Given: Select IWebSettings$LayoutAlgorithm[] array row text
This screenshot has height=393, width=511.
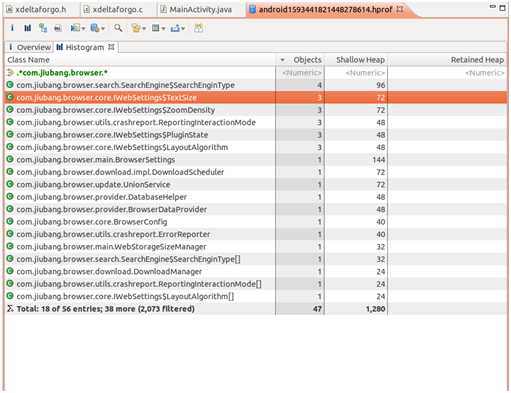Looking at the screenshot, I should pyautogui.click(x=125, y=296).
